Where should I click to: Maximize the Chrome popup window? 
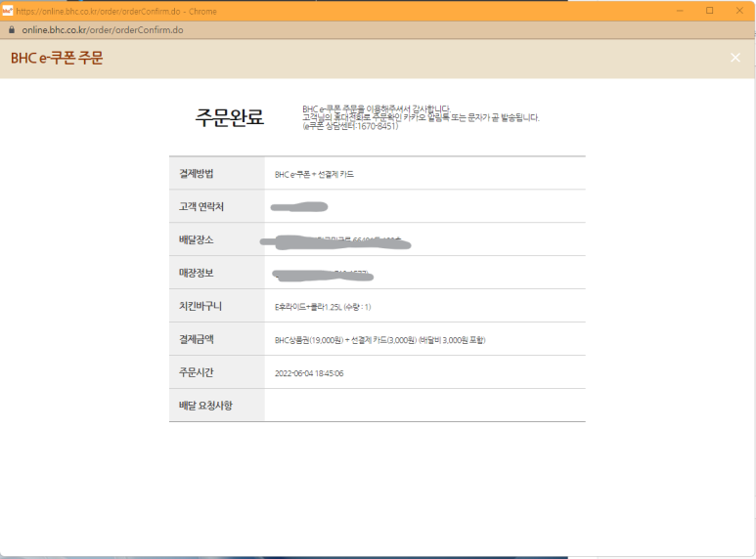(710, 11)
